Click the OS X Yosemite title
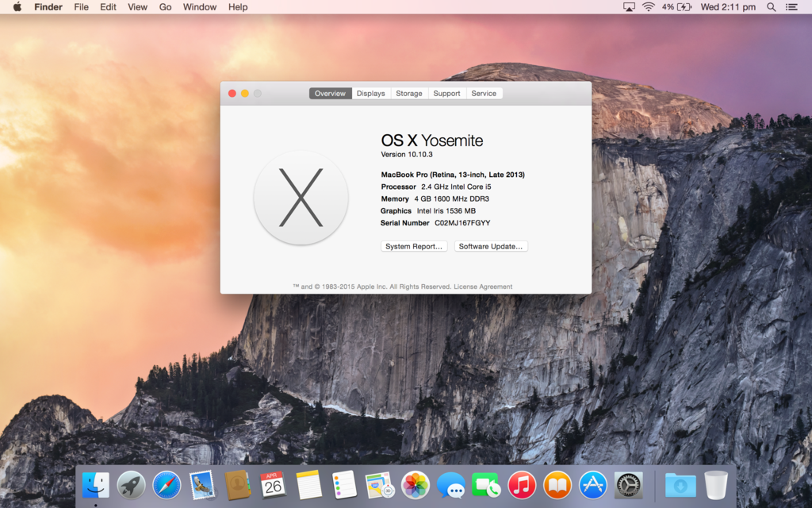Screen dimensions: 812x508 coord(432,140)
